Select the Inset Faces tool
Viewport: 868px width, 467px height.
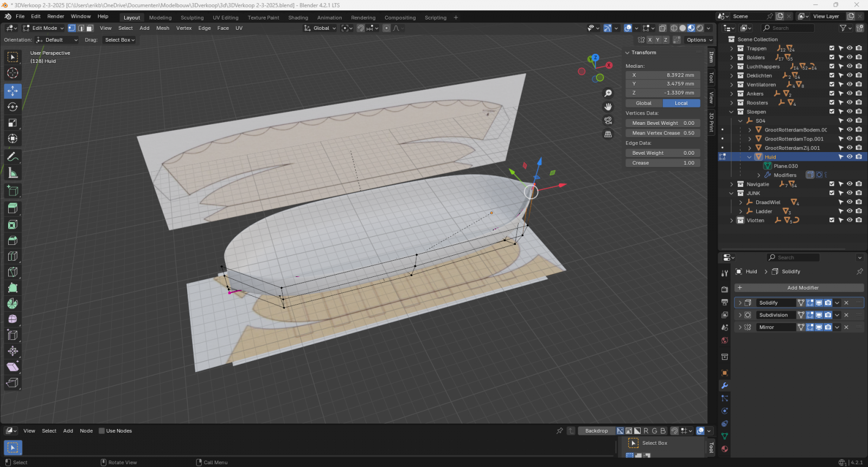pyautogui.click(x=12, y=224)
